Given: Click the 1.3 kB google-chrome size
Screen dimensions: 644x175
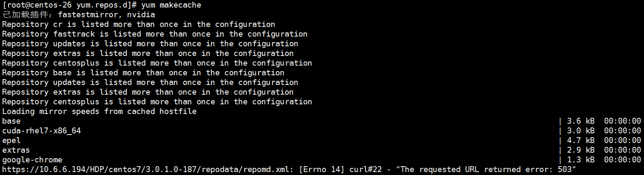Looking at the screenshot, I should [x=581, y=160].
